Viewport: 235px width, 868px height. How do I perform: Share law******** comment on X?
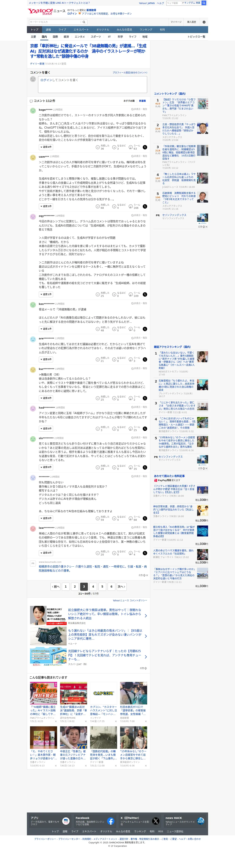tap(145, 553)
